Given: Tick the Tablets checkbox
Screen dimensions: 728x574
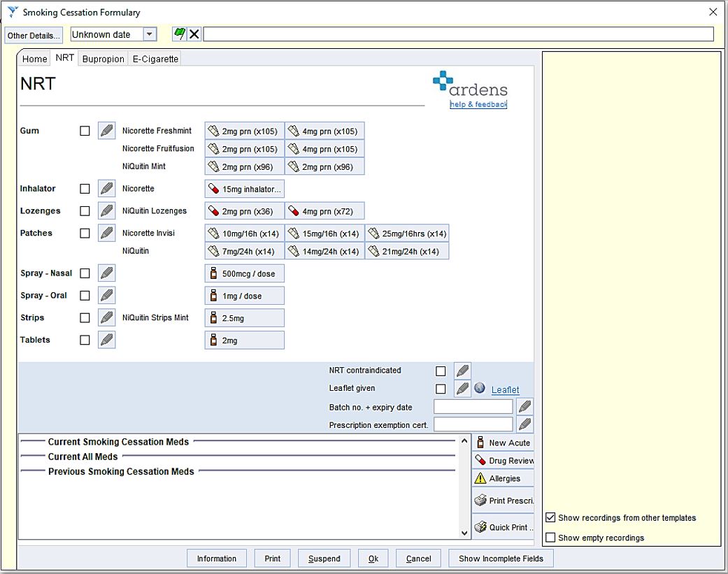Looking at the screenshot, I should coord(85,340).
